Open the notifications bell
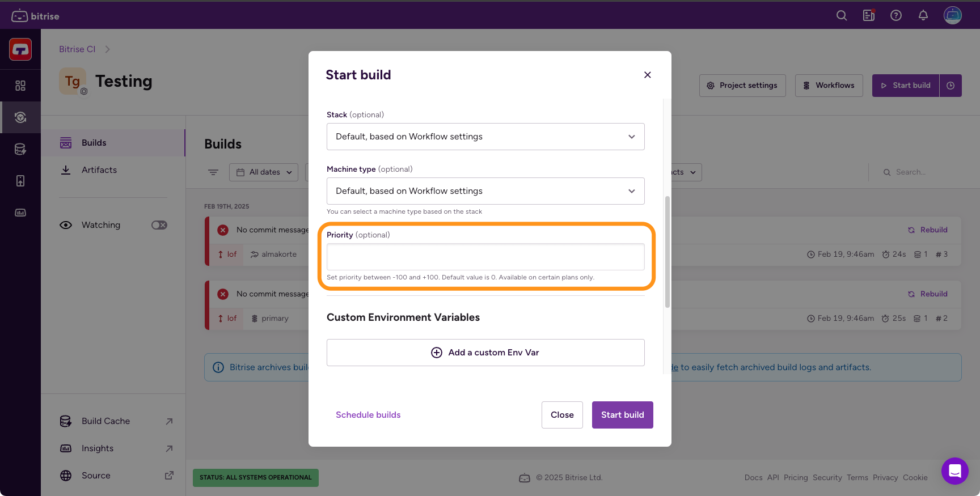Image resolution: width=980 pixels, height=496 pixels. point(923,16)
